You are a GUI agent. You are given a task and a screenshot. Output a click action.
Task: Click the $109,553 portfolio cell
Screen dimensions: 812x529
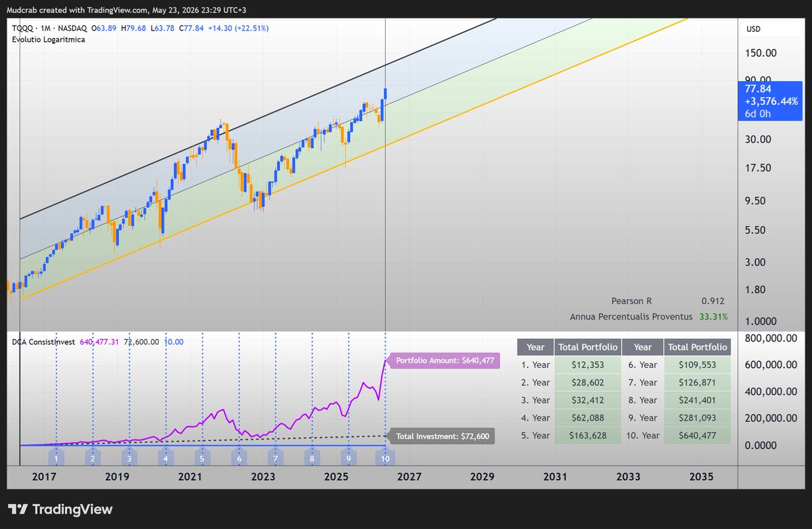point(698,365)
